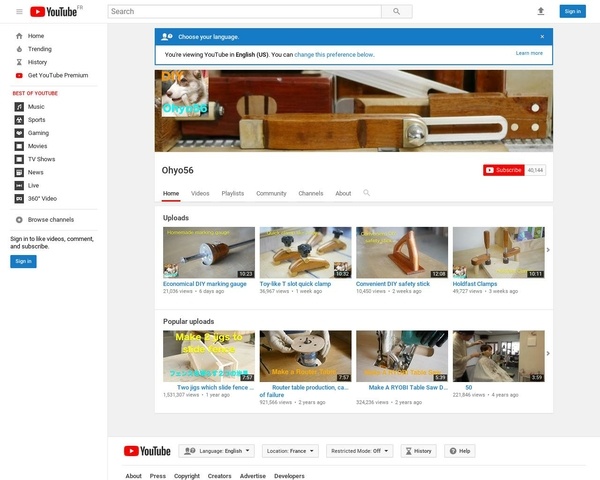Image resolution: width=600 pixels, height=480 pixels.
Task: Click the Sports icon in sidebar
Action: [19, 120]
